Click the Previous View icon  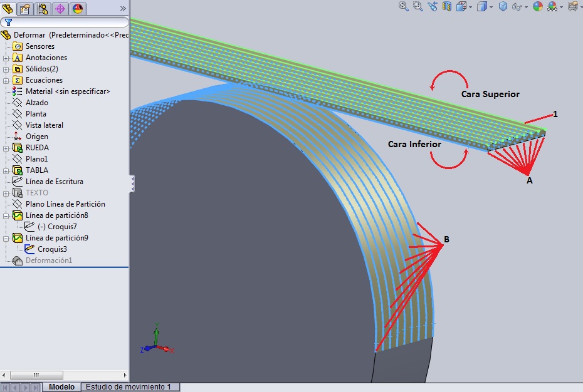[433, 6]
